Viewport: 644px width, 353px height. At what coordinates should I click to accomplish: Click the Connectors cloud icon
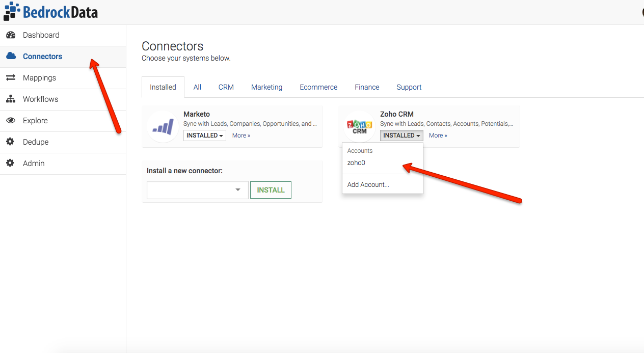10,57
